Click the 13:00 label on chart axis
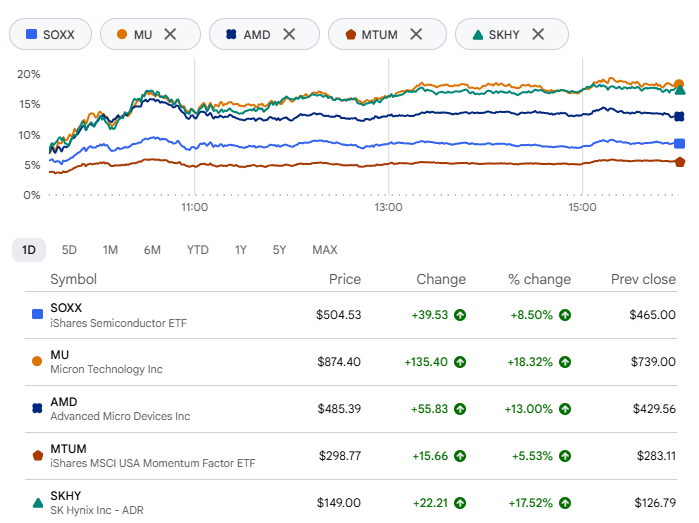 pos(388,207)
